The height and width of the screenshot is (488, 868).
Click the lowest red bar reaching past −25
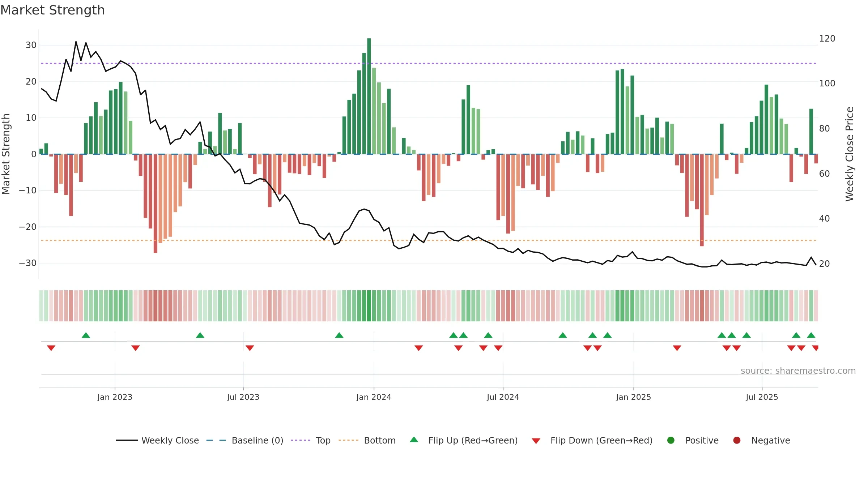coord(156,204)
